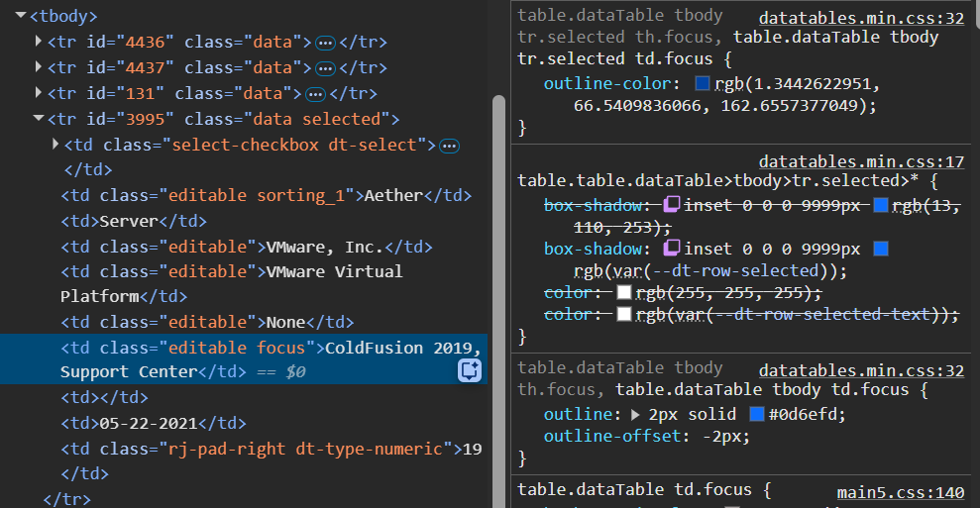Open shadow editor for active box-shadow property
The image size is (980, 508).
pyautogui.click(x=671, y=249)
